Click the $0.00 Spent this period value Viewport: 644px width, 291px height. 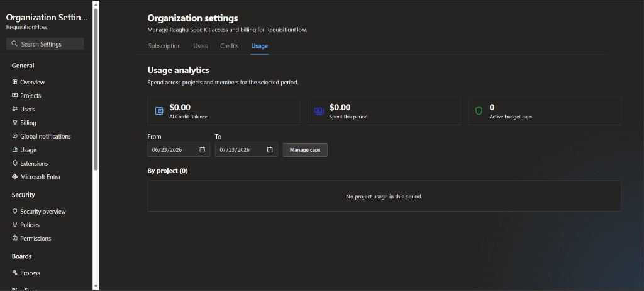tap(340, 108)
